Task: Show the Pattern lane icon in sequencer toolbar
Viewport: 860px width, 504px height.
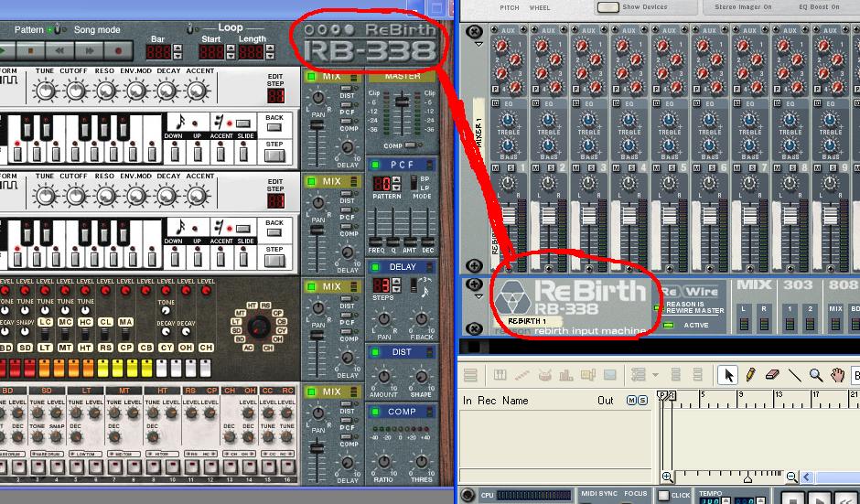Action: point(588,375)
